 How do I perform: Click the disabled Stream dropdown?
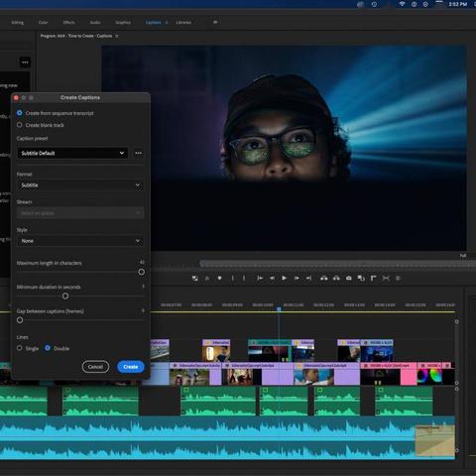(80, 213)
